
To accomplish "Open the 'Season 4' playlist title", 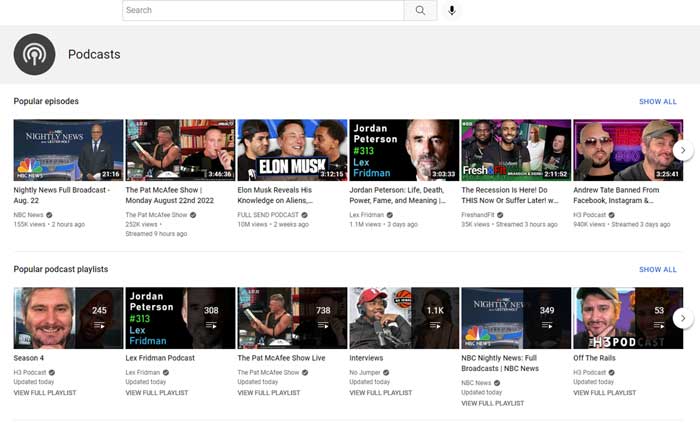I will pos(29,358).
